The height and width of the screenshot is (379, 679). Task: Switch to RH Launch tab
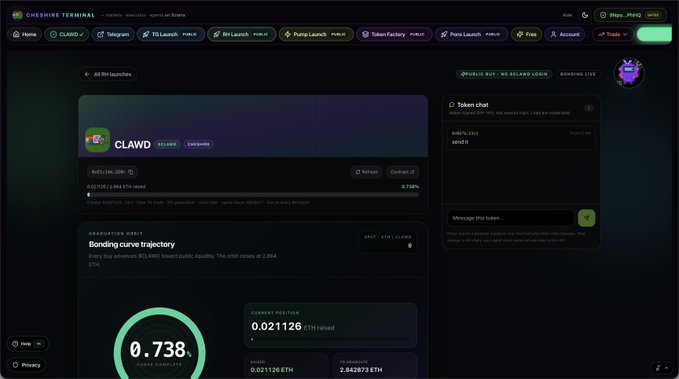[242, 34]
